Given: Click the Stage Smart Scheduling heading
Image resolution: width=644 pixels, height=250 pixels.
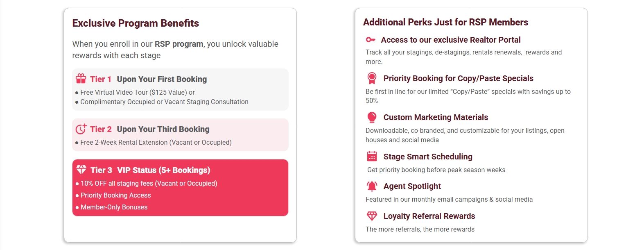Looking at the screenshot, I should pos(428,157).
